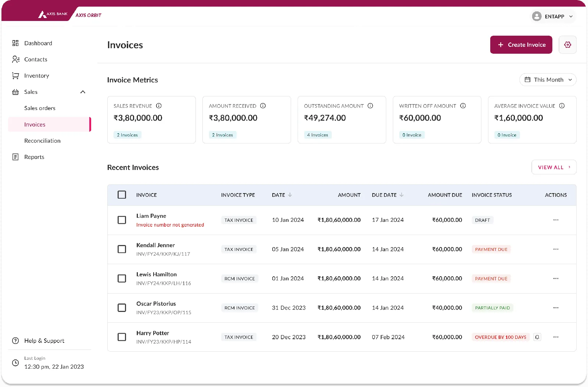Open actions menu for Lewis Hamilton invoice

point(556,278)
